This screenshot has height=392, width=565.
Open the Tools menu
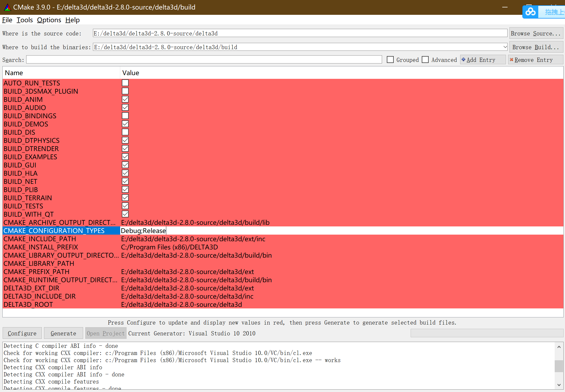[24, 20]
